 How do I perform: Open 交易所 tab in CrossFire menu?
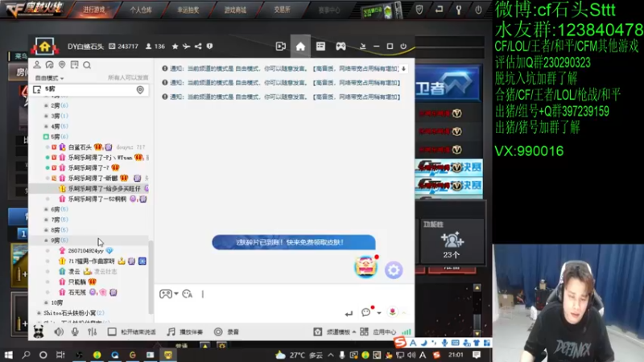point(283,10)
